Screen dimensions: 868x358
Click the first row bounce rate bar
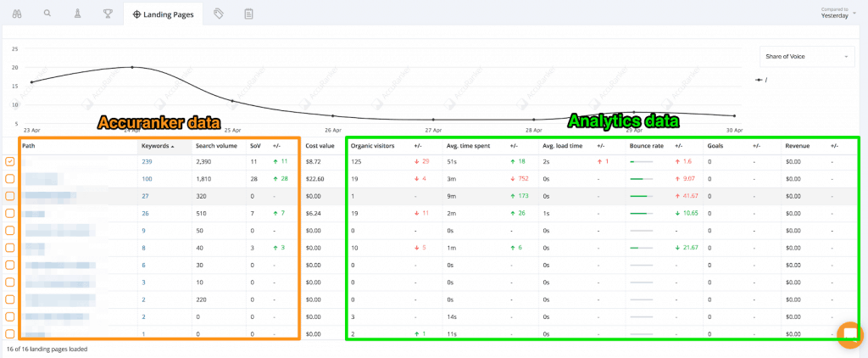641,161
